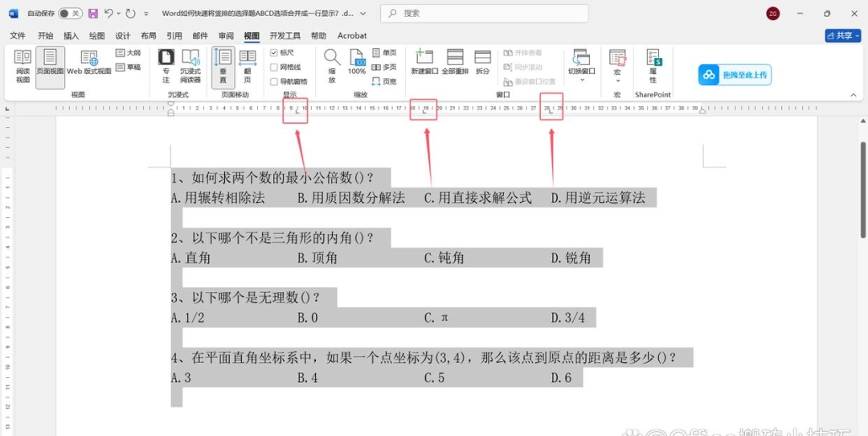This screenshot has width=868, height=436.
Task: Open the Layout (布局) tab
Action: coord(149,35)
